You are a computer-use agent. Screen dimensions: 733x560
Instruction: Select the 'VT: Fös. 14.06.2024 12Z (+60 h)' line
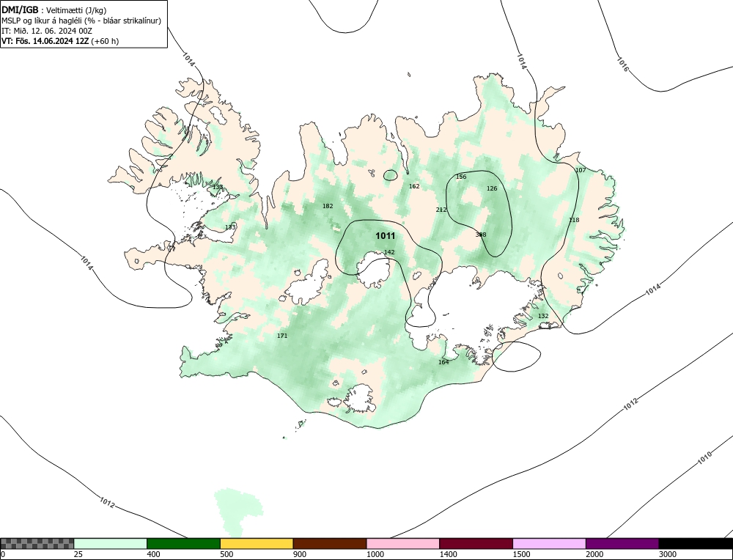pyautogui.click(x=60, y=41)
